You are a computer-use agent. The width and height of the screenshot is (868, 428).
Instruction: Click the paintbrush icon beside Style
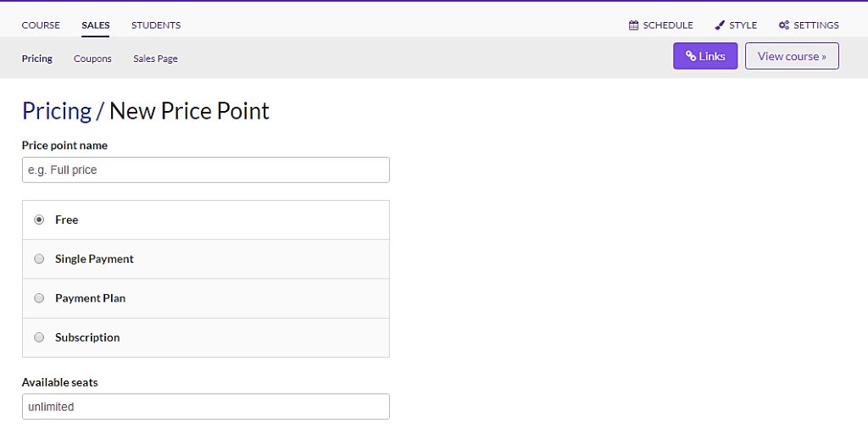[719, 25]
